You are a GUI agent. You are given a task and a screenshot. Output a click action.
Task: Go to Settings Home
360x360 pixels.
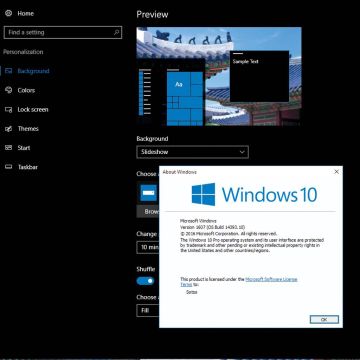(25, 13)
